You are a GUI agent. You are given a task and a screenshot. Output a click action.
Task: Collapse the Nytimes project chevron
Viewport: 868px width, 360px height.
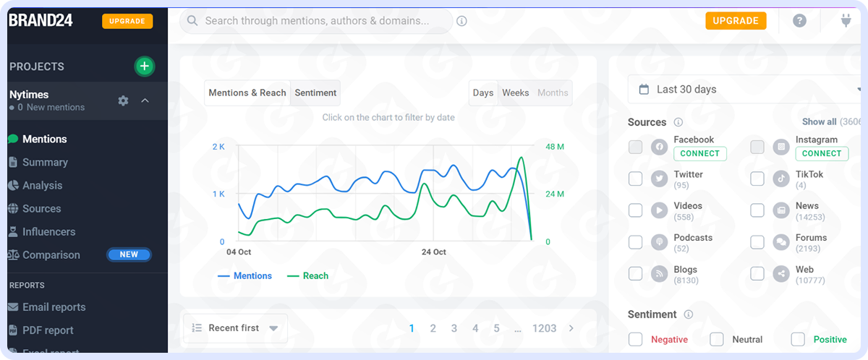145,100
